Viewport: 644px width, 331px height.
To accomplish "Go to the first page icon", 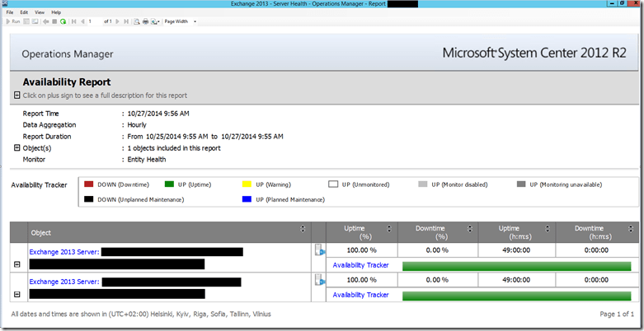I will (x=73, y=21).
